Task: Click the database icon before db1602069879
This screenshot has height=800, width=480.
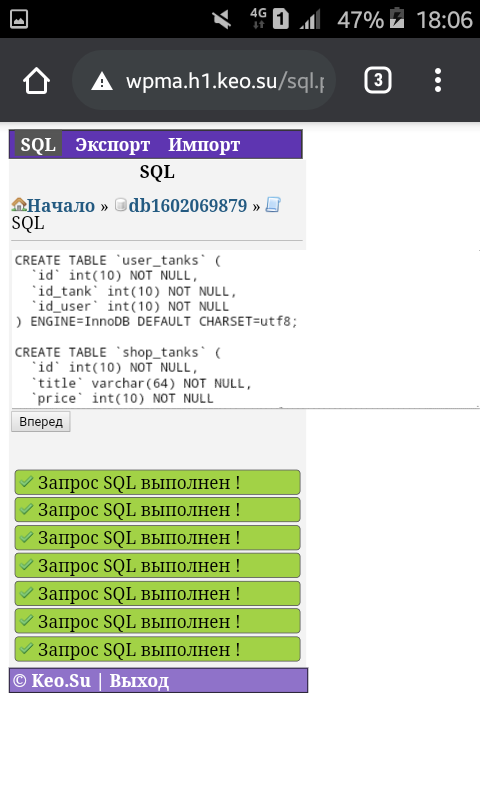Action: tap(120, 205)
